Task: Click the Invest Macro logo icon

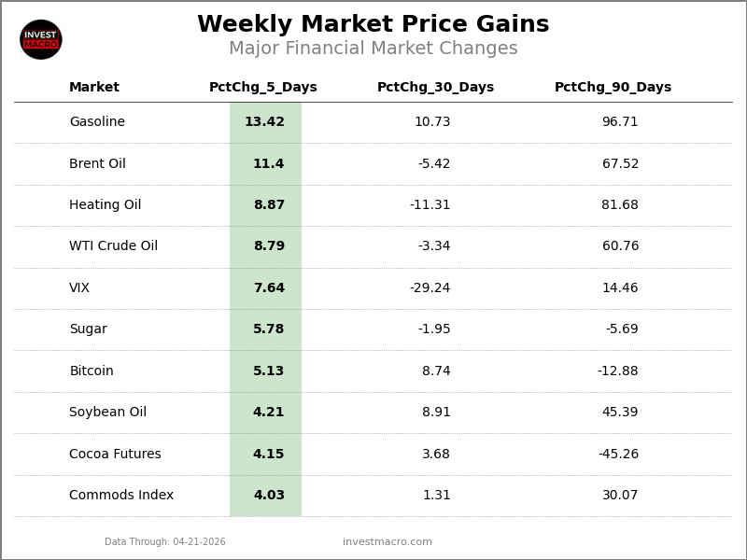Action: point(41,39)
